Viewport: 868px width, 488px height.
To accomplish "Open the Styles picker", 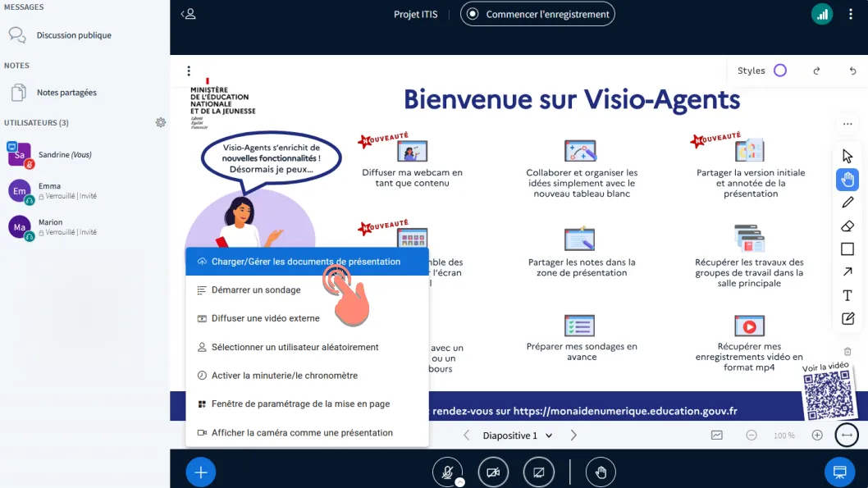I will click(x=762, y=71).
